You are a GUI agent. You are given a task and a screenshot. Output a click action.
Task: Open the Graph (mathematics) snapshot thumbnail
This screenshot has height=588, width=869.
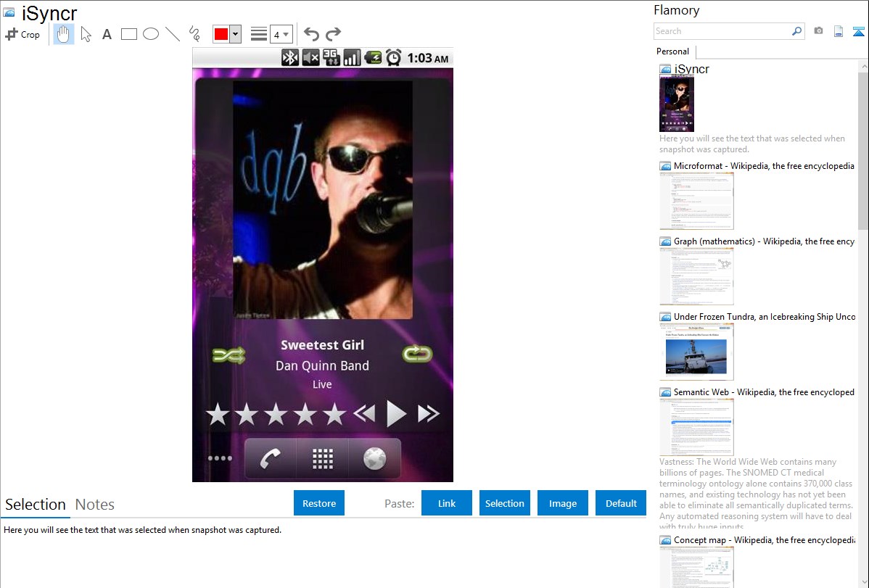(x=696, y=276)
